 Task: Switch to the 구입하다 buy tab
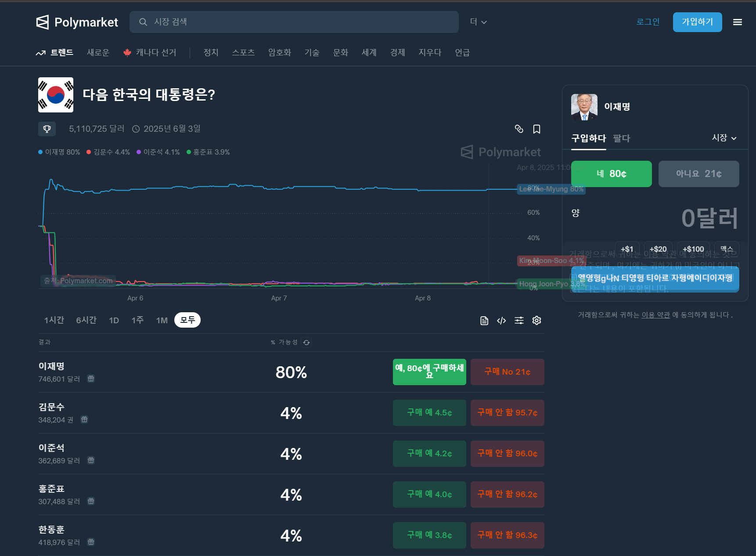(x=588, y=138)
